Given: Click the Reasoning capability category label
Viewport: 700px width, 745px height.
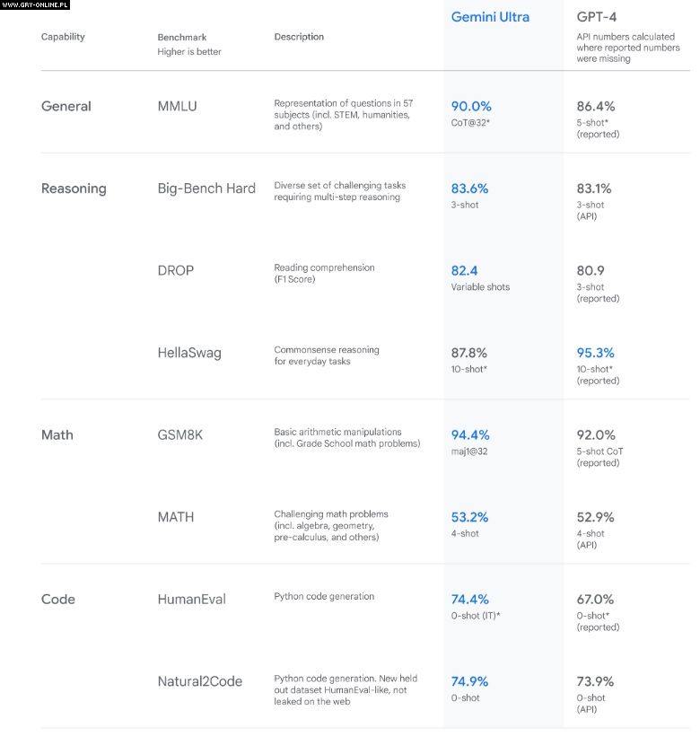Looking at the screenshot, I should (x=74, y=188).
